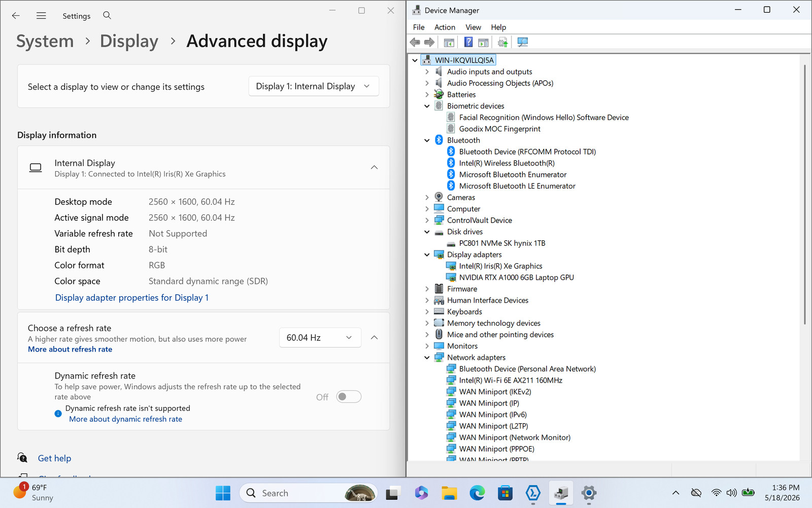Collapse the Choose a refresh rate section chevron
The height and width of the screenshot is (508, 812).
[x=374, y=338]
